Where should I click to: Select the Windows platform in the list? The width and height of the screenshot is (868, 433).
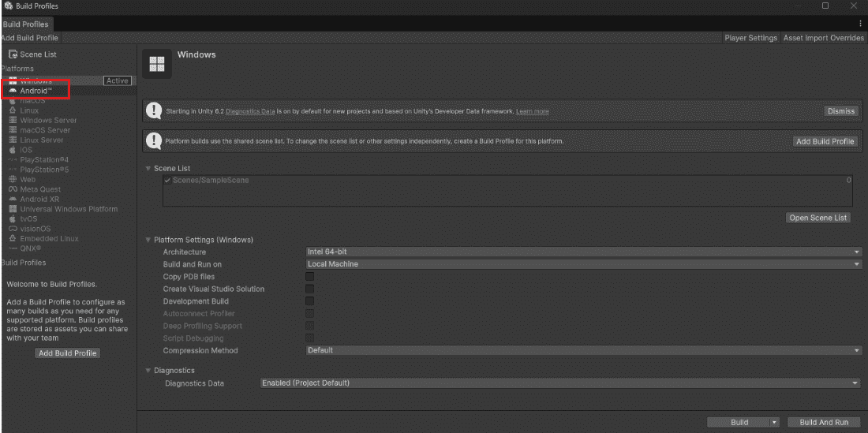click(x=69, y=80)
